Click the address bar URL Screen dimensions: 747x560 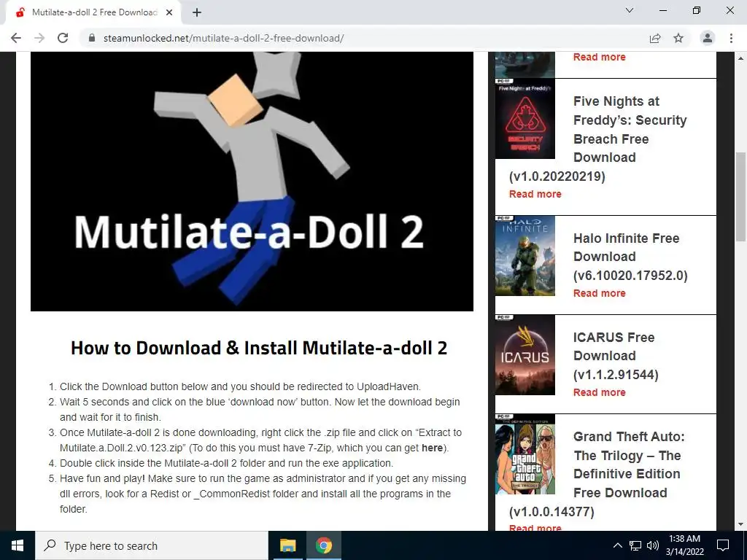point(223,38)
